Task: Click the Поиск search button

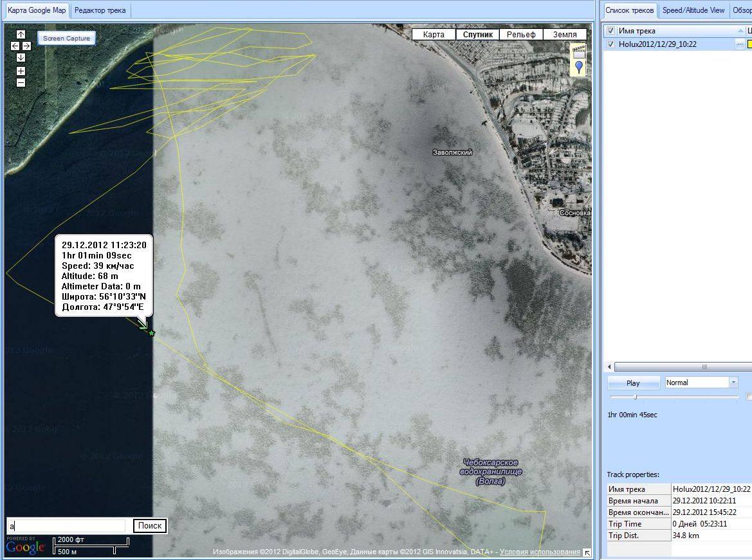Action: point(150,526)
